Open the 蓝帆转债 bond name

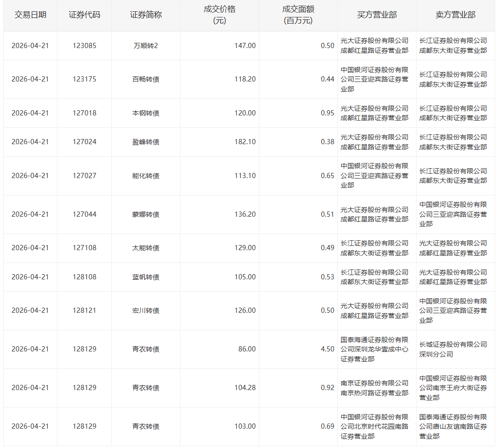tap(146, 277)
